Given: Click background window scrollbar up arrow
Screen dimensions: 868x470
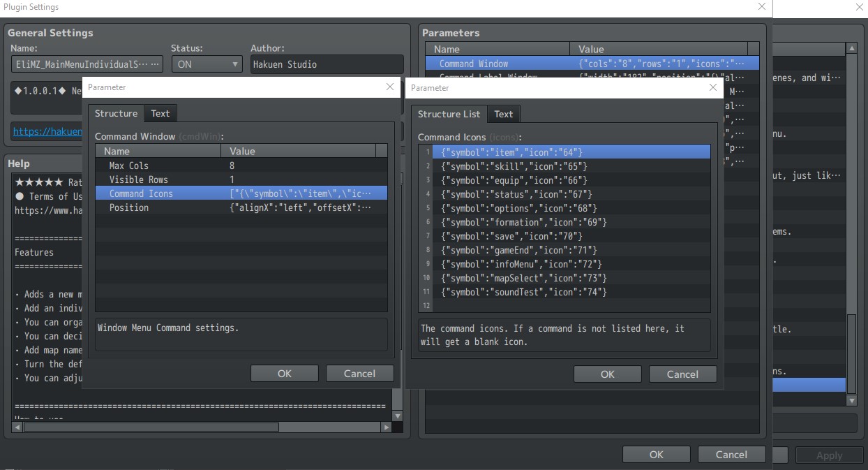Looking at the screenshot, I should (851, 47).
